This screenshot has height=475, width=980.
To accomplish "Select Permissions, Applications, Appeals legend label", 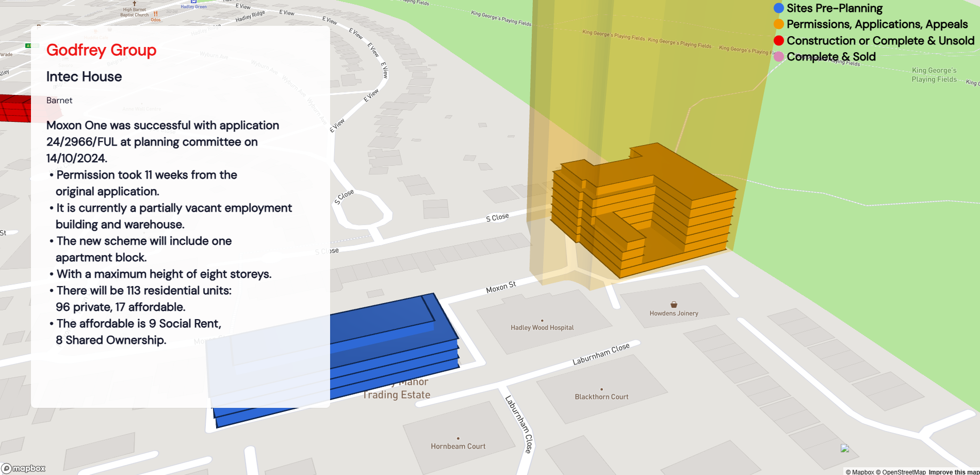I will click(x=877, y=24).
